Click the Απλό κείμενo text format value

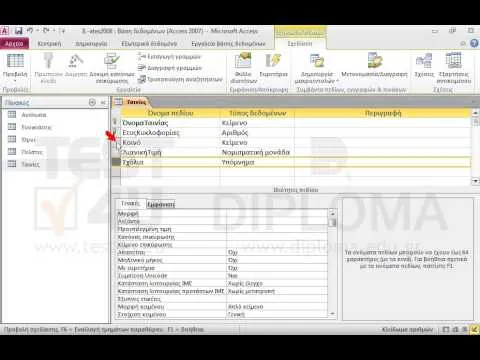(277, 307)
